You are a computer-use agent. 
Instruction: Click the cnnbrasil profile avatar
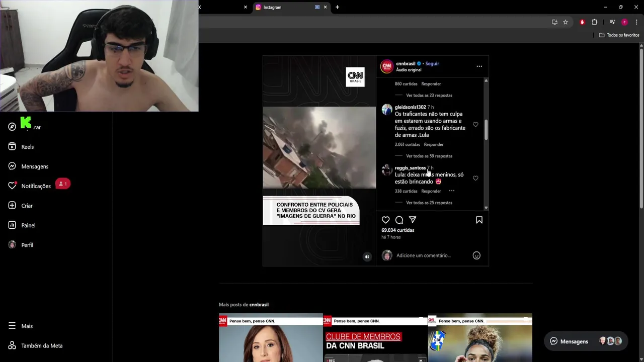pos(387,66)
